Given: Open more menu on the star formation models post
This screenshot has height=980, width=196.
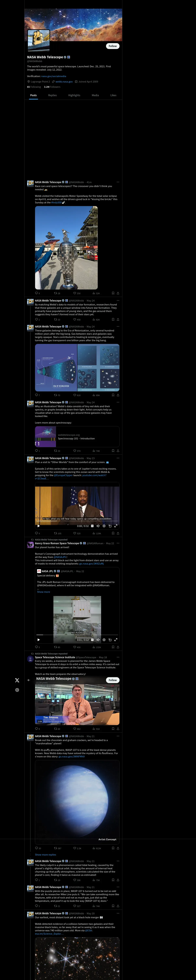Looking at the screenshot, I should [x=118, y=300].
